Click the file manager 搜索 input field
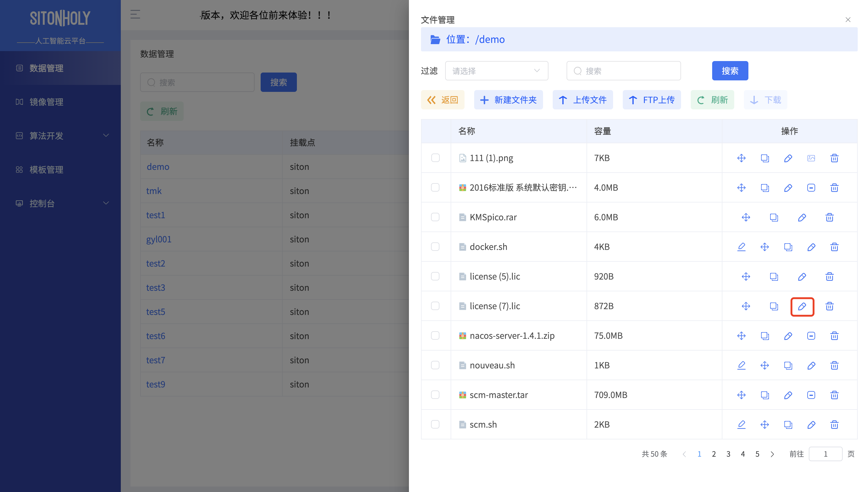The height and width of the screenshot is (492, 868). point(623,71)
